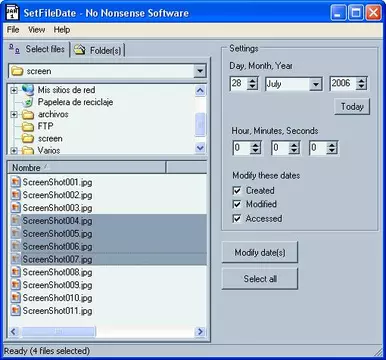The width and height of the screenshot is (386, 360).
Task: Click the folder tree scroll down arrow
Action: [x=200, y=147]
